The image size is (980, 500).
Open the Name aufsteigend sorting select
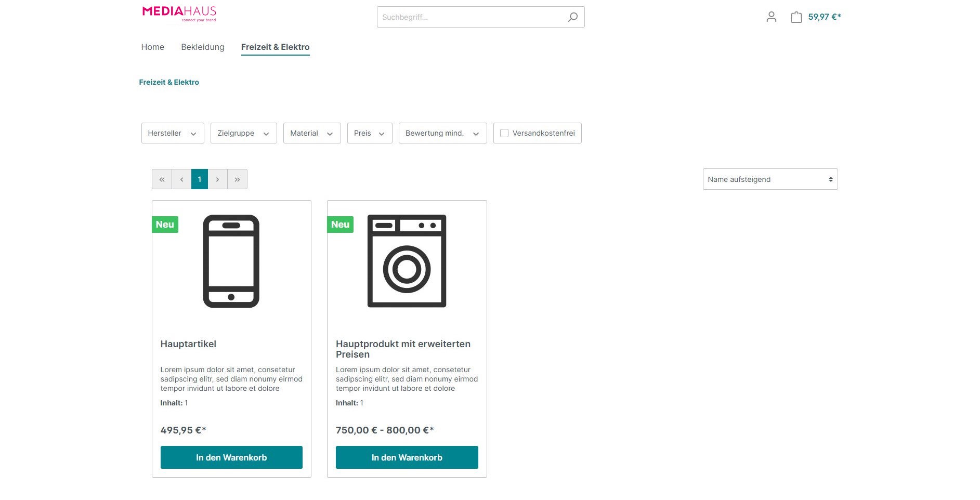(x=770, y=179)
